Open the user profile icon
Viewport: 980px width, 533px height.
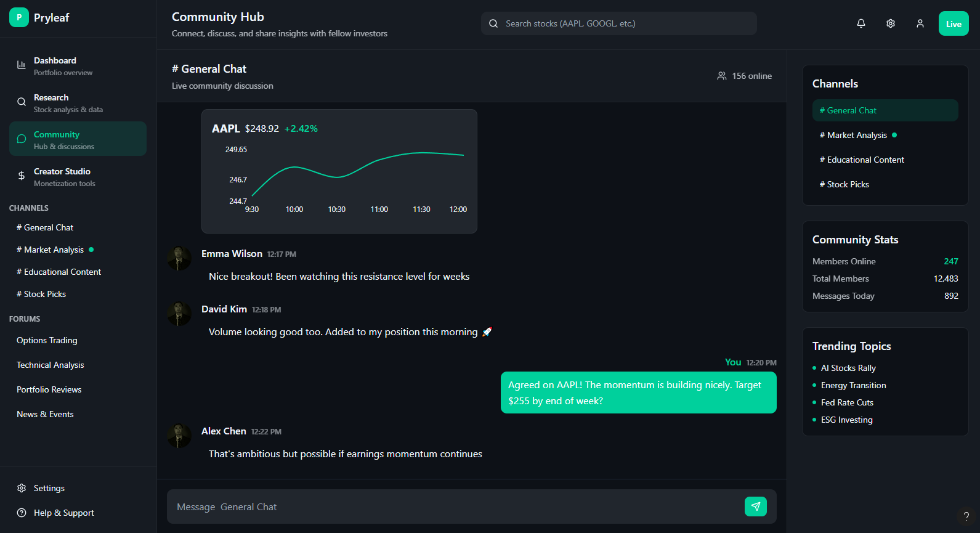pyautogui.click(x=920, y=23)
